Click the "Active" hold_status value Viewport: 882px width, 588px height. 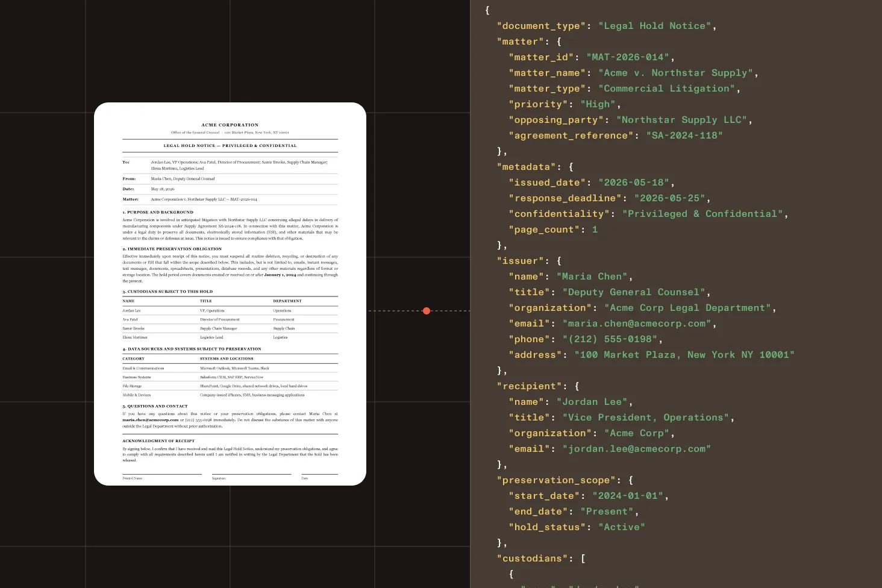[x=622, y=527]
